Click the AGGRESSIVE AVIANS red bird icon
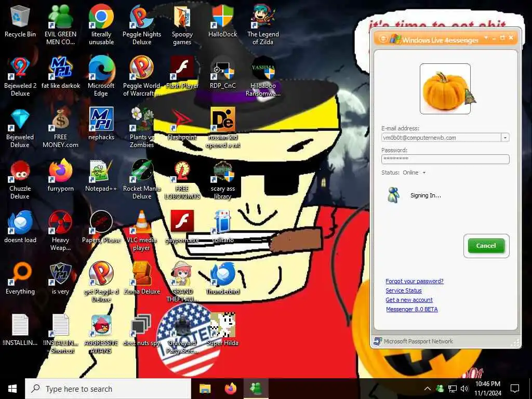This screenshot has height=399, width=532. pyautogui.click(x=101, y=325)
